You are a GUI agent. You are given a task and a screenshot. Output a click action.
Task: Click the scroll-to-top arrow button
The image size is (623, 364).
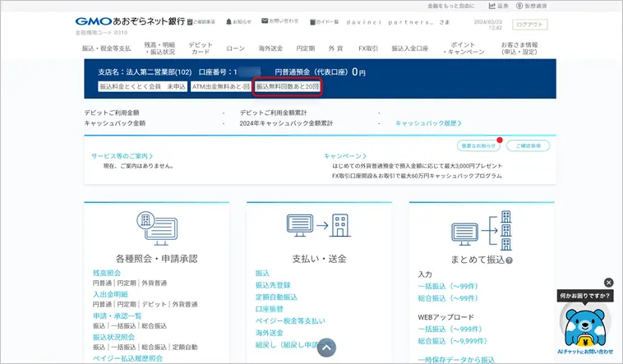pos(326,348)
